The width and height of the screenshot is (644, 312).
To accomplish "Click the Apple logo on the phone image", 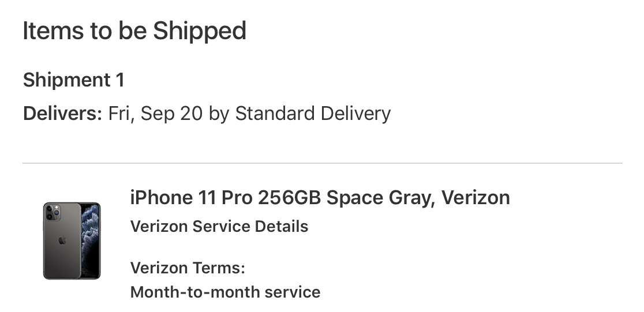I will (62, 240).
